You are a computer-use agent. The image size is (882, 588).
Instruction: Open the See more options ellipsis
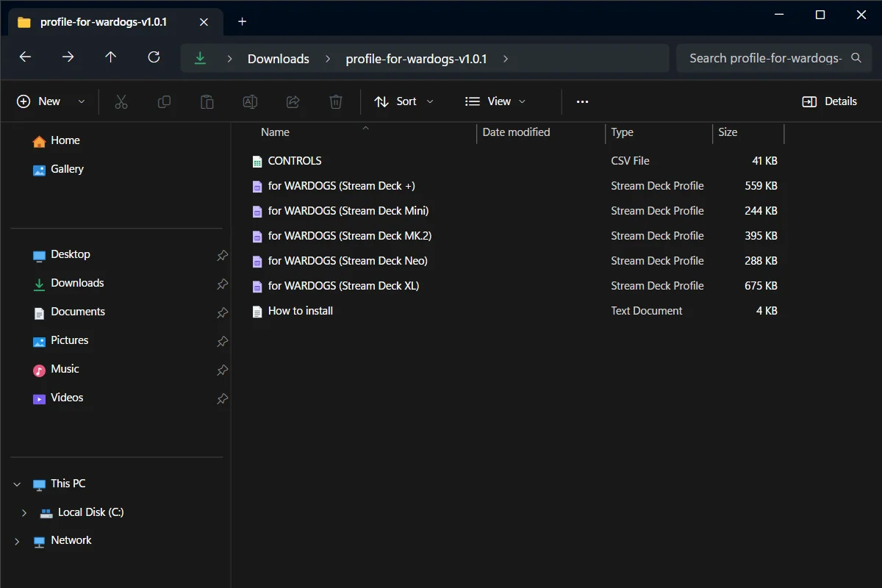[583, 101]
